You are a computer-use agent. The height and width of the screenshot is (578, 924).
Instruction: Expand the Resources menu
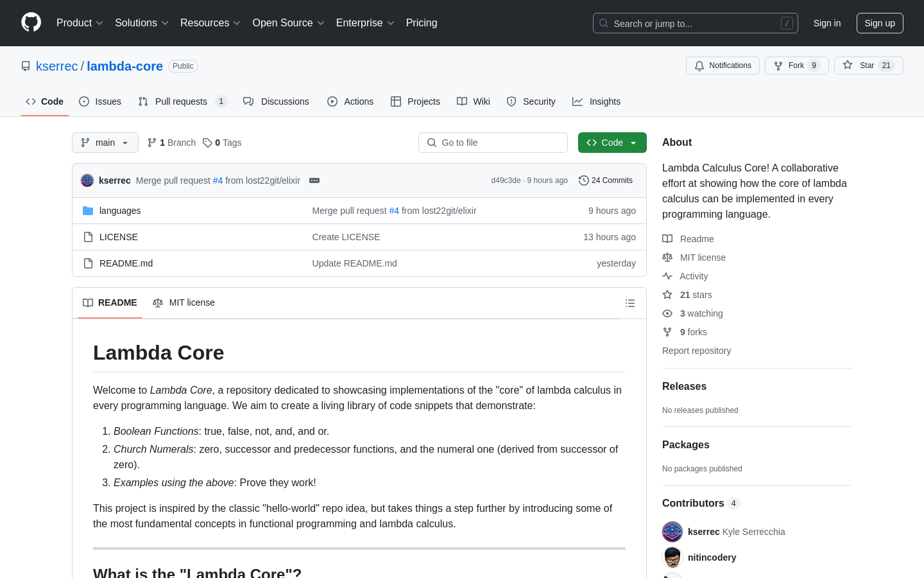[x=210, y=22]
